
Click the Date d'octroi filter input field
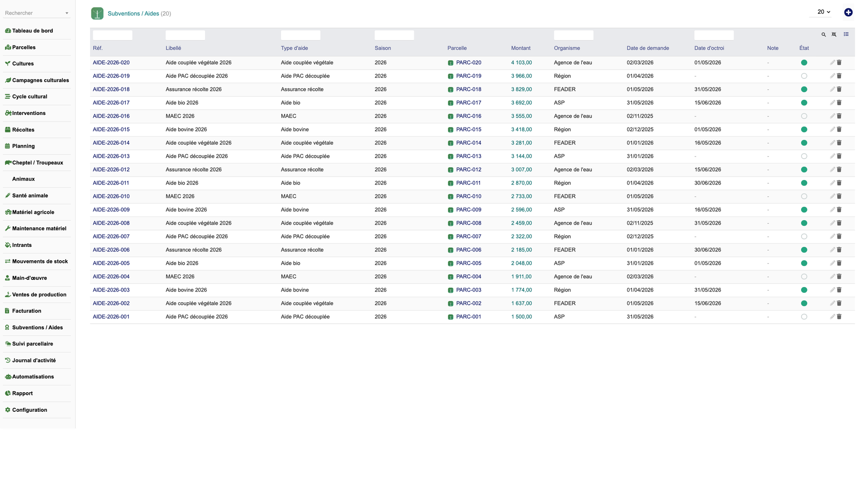[714, 35]
